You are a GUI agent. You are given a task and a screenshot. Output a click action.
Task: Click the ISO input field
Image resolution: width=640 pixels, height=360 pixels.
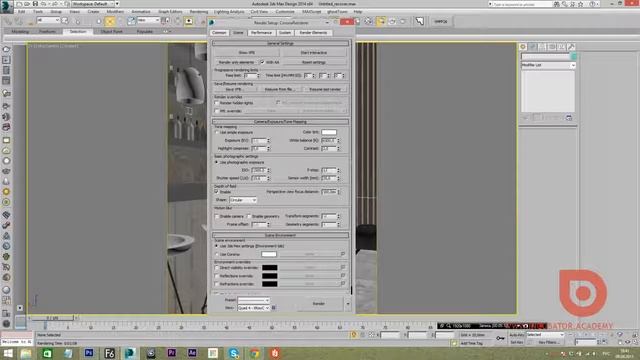pos(259,170)
